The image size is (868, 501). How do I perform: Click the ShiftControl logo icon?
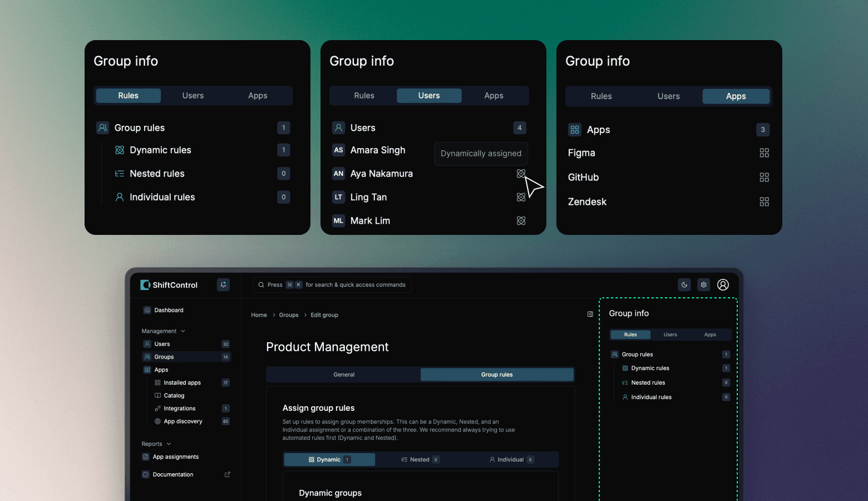click(145, 285)
